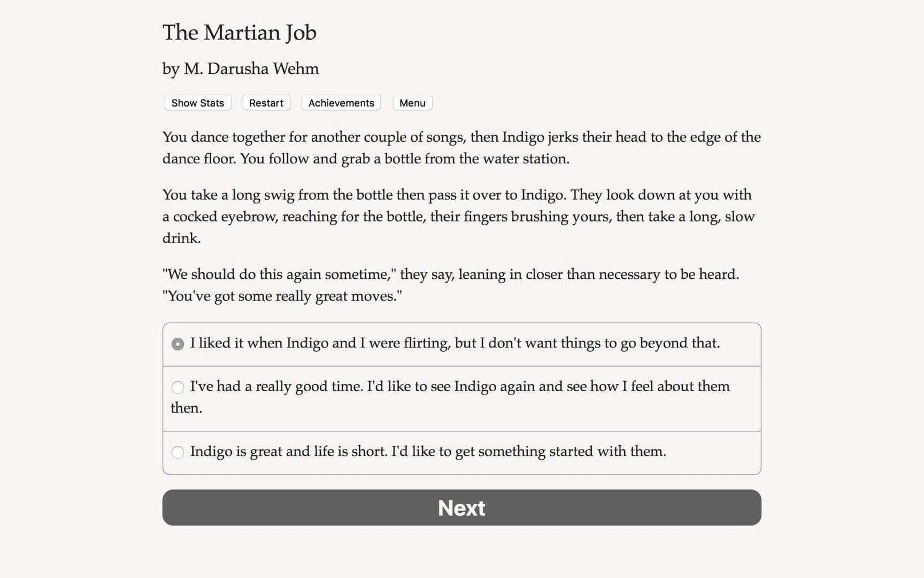Confirm your choice by pressing Next

click(x=461, y=507)
